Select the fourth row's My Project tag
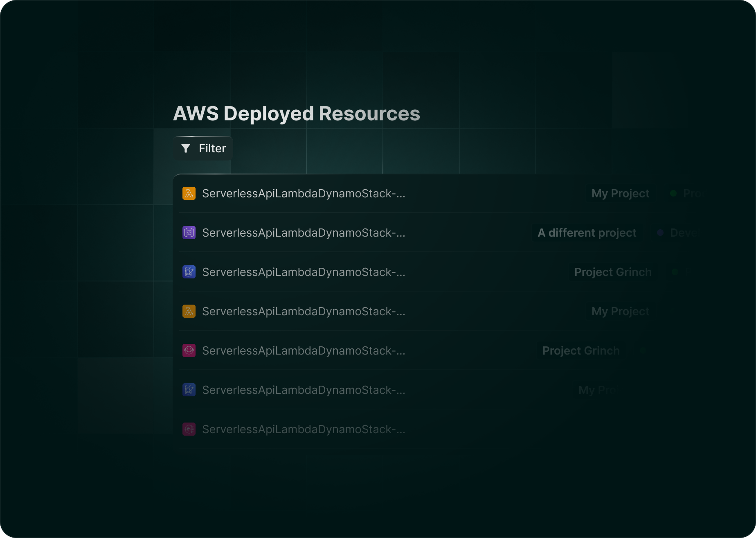This screenshot has height=538, width=756. click(x=620, y=311)
